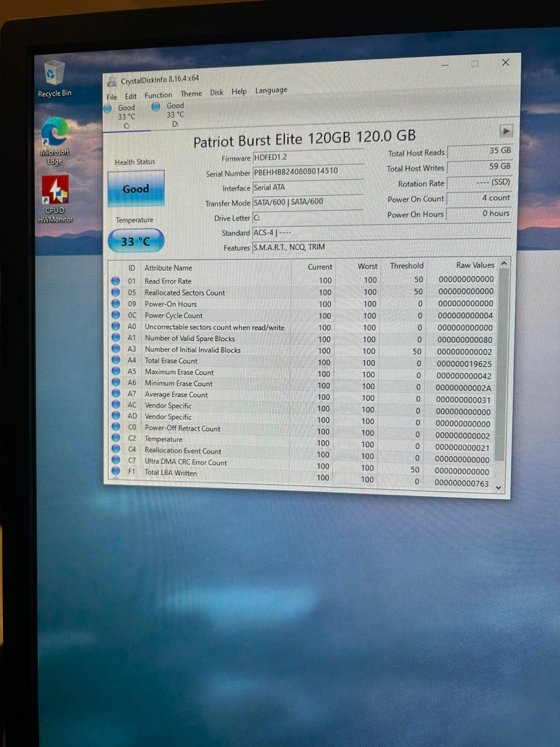Click raw value 00000000002A
Screen dimensions: 560x747
[464, 388]
